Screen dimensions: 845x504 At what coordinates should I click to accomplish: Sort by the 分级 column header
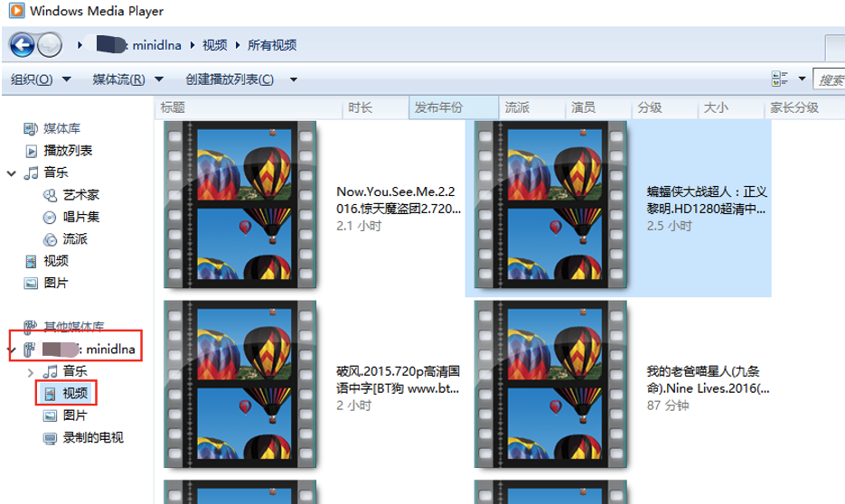(x=665, y=107)
